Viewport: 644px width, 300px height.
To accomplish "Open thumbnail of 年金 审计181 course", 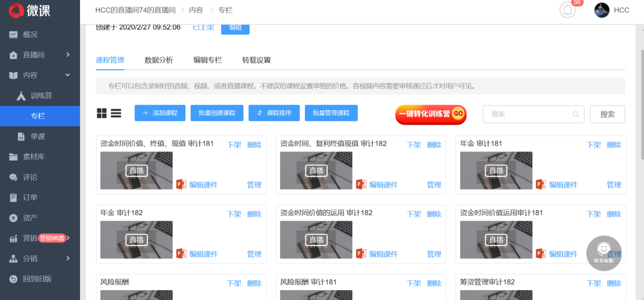I will click(496, 171).
